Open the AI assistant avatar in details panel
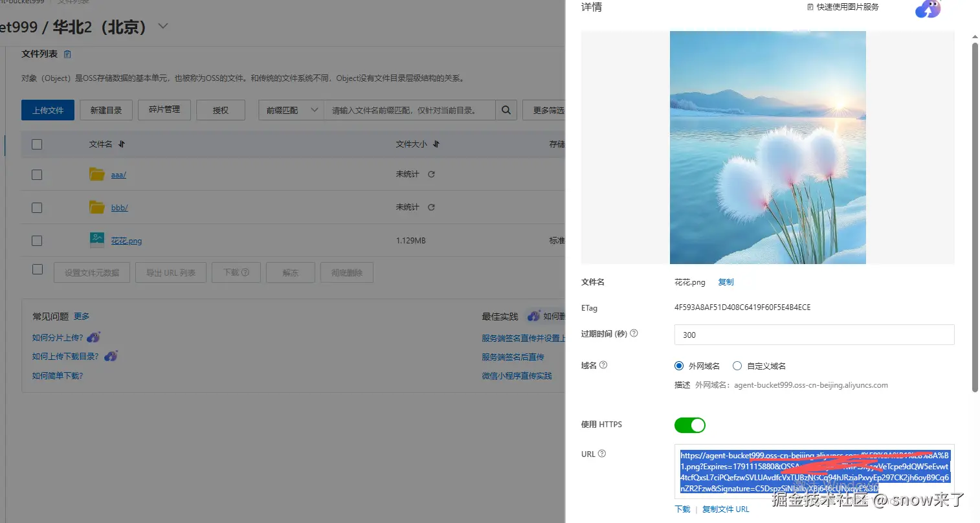980x523 pixels. [x=928, y=9]
